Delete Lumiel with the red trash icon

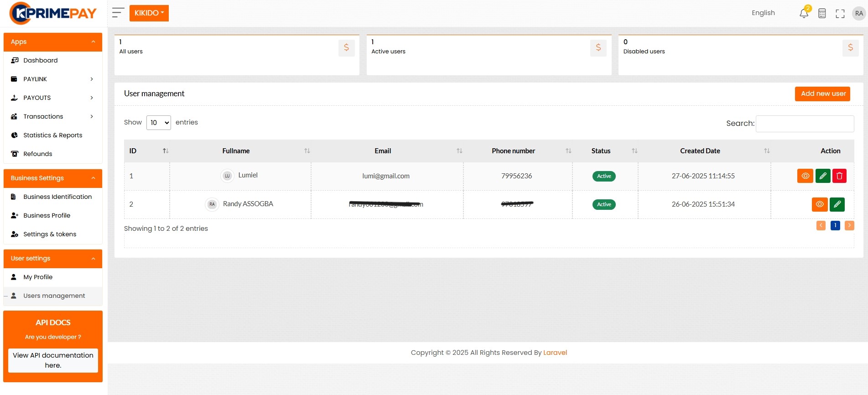[839, 176]
